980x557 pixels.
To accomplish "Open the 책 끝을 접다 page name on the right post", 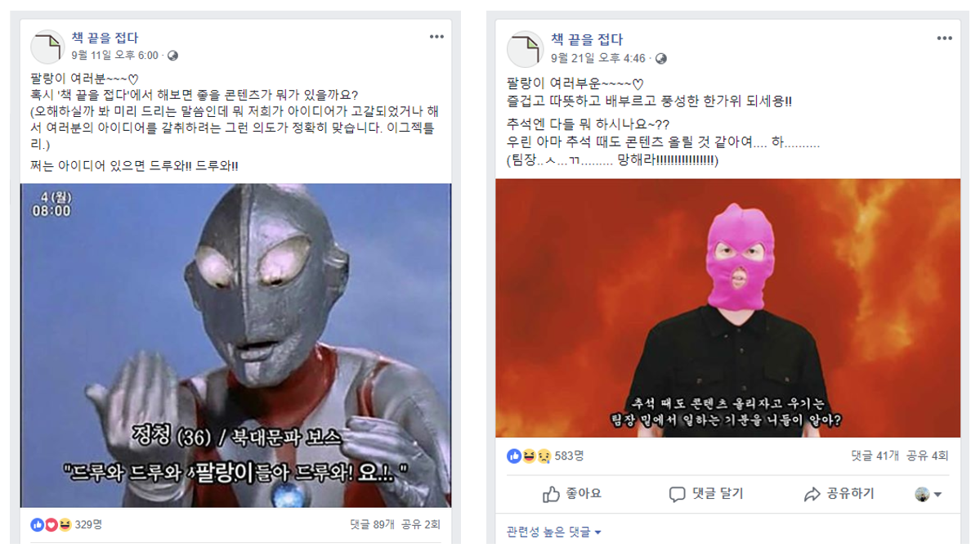I will point(587,39).
